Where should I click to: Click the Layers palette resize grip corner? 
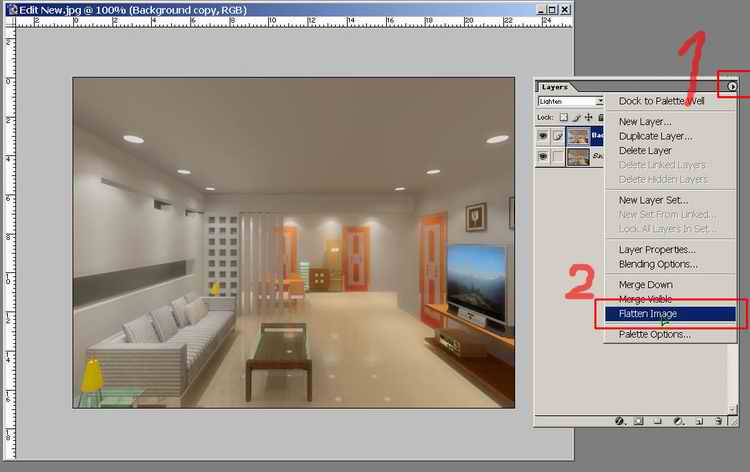(x=733, y=421)
